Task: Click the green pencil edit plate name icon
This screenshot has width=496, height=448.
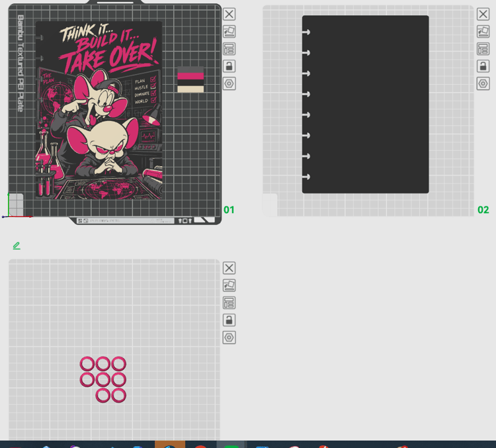Action: pyautogui.click(x=17, y=246)
